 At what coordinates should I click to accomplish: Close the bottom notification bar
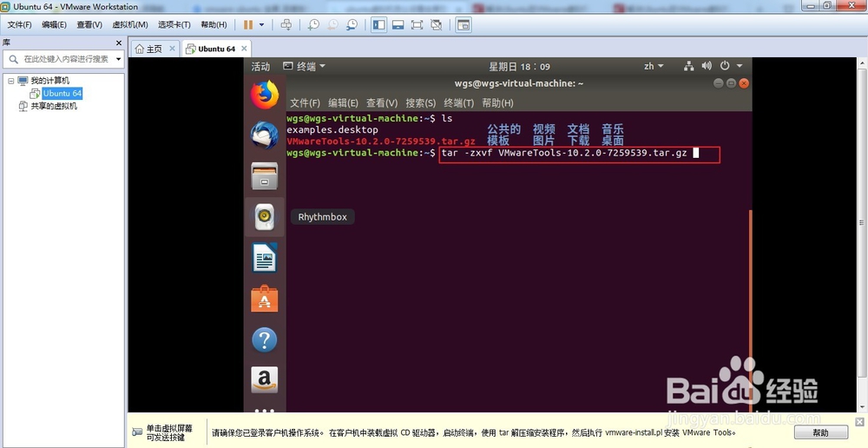click(859, 422)
